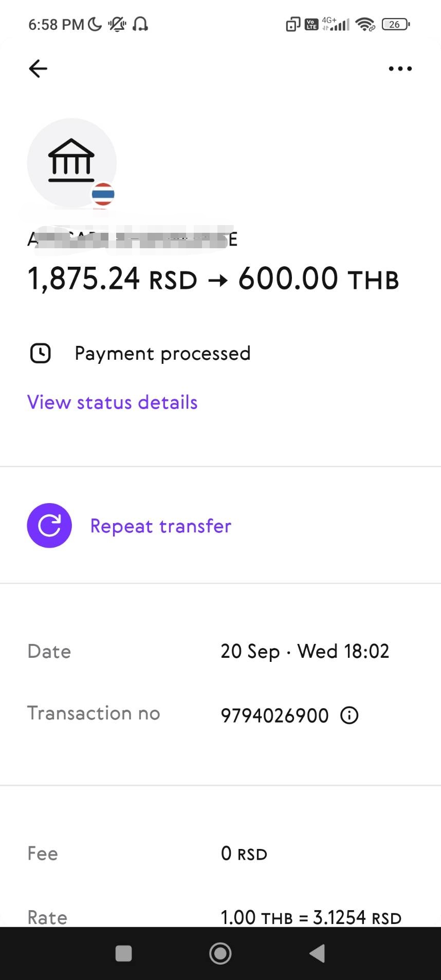441x980 pixels.
Task: Open View status details link
Action: coord(112,402)
